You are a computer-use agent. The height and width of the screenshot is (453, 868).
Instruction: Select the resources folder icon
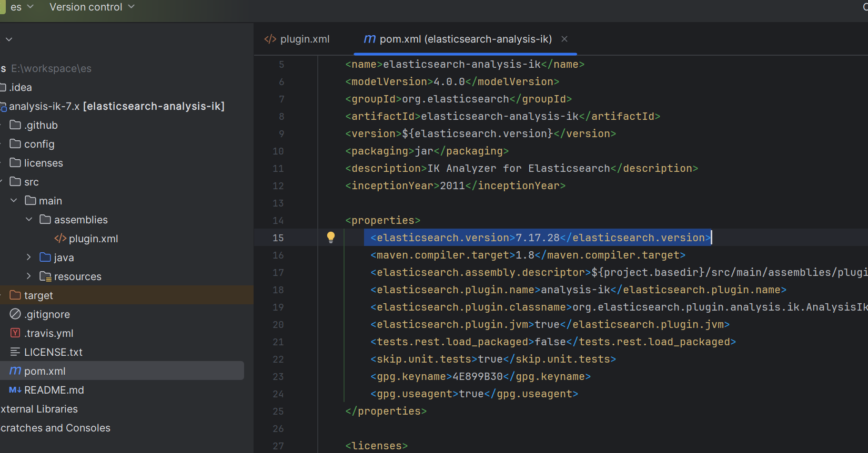45,276
